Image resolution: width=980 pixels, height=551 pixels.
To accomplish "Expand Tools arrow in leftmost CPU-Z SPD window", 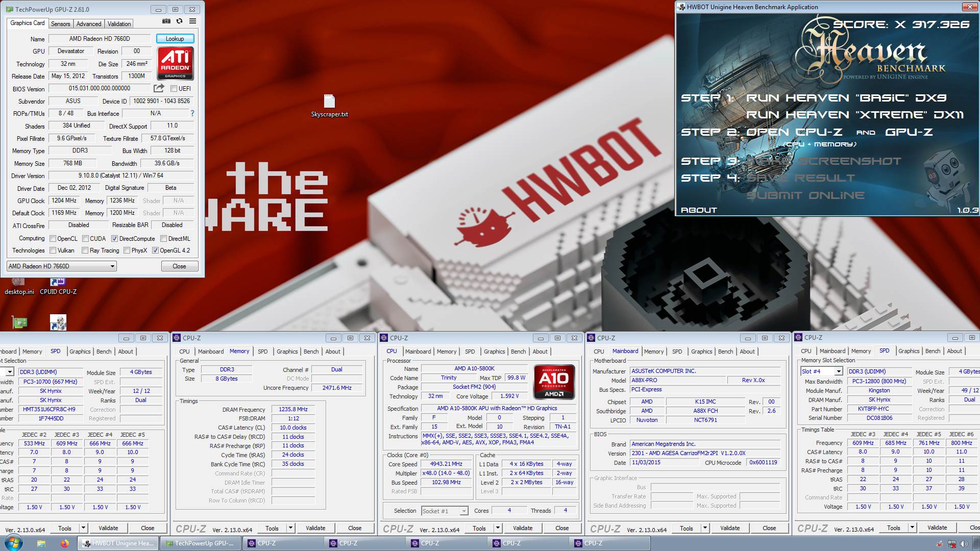I will (83, 528).
